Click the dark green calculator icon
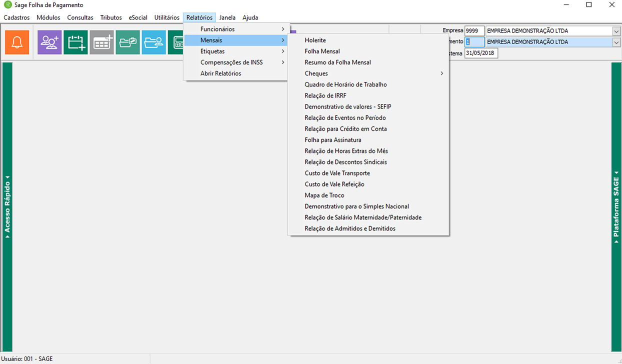 click(x=176, y=42)
